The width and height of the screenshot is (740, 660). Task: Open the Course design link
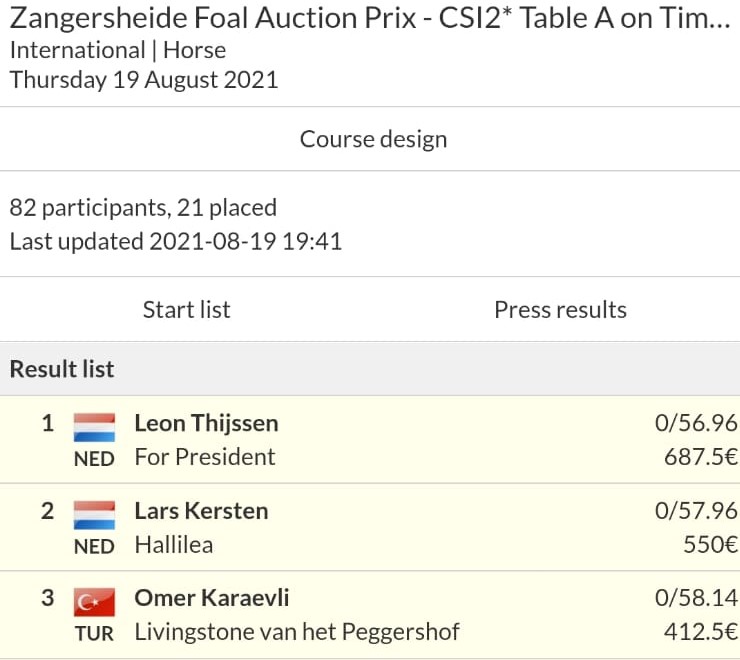(373, 139)
